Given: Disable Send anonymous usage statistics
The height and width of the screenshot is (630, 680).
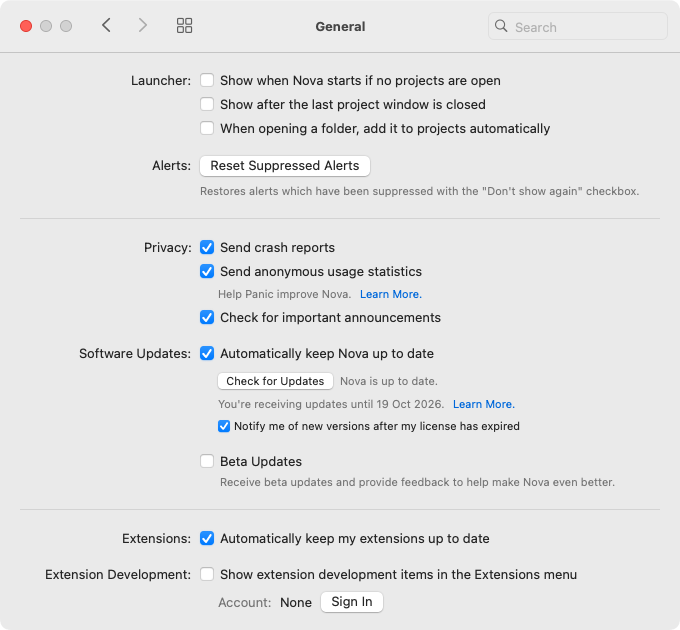Looking at the screenshot, I should tap(207, 271).
